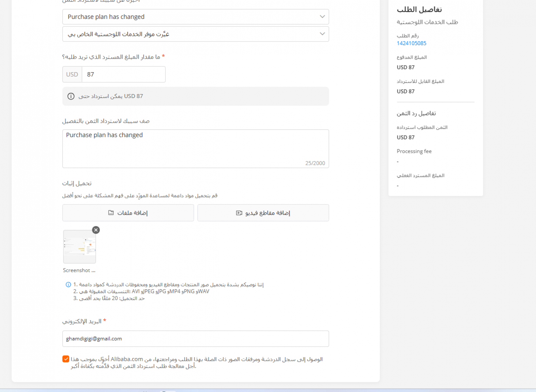This screenshot has height=392, width=536.
Task: Click the Processing fee label
Action: click(x=414, y=151)
